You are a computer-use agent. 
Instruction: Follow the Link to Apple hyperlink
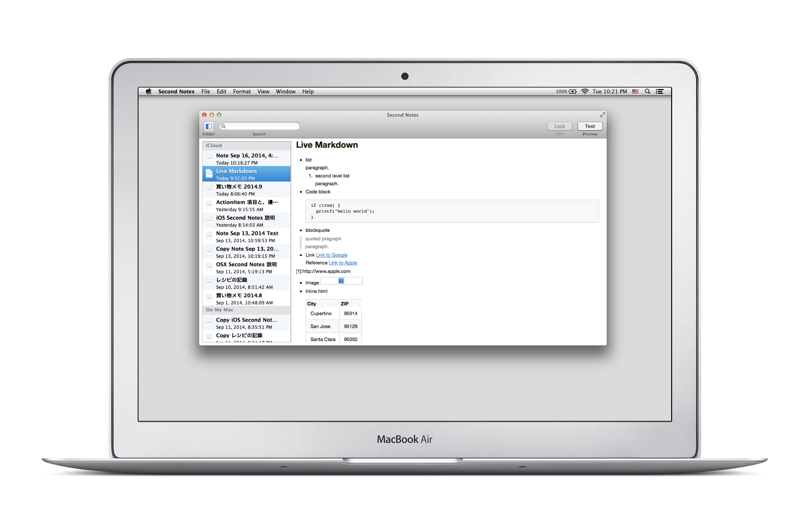[343, 263]
